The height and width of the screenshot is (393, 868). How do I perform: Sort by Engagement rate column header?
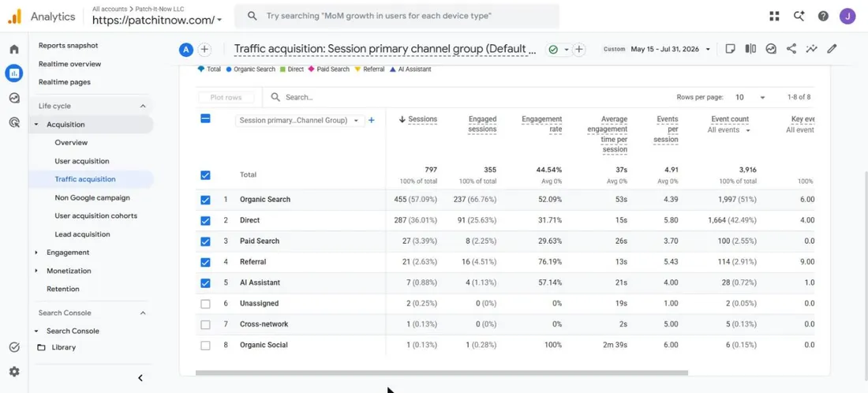(541, 124)
